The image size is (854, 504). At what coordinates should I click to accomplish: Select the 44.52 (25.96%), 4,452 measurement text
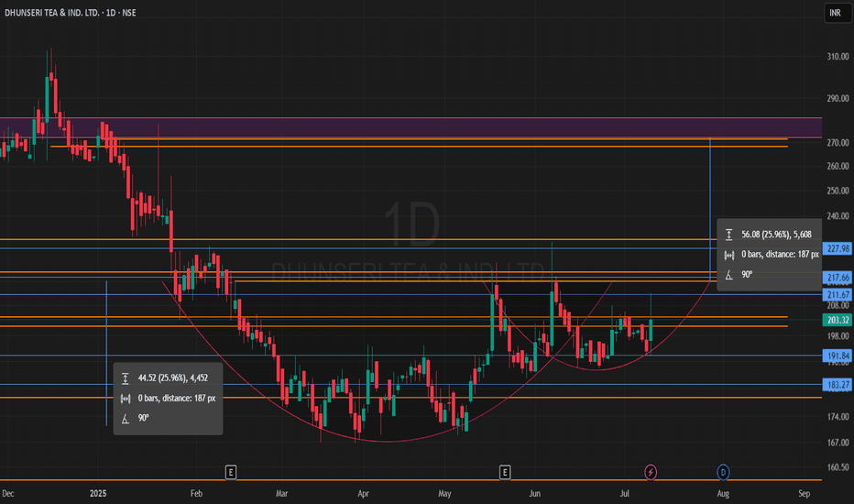pyautogui.click(x=172, y=378)
